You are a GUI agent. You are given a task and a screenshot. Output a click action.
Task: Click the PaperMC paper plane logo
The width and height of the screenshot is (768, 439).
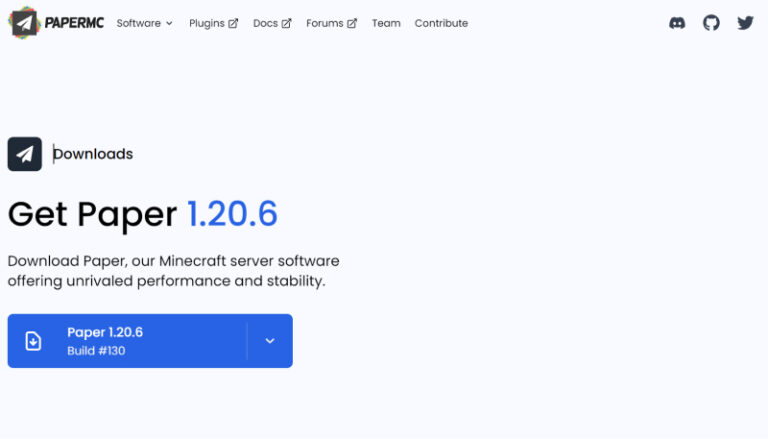point(24,22)
